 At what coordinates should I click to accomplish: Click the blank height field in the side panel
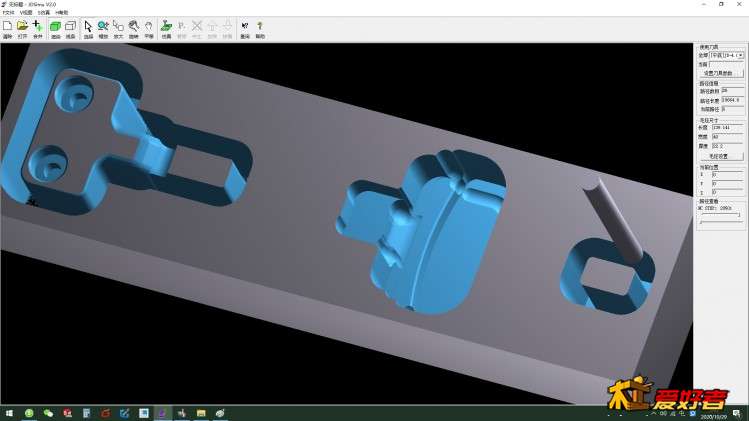click(728, 146)
